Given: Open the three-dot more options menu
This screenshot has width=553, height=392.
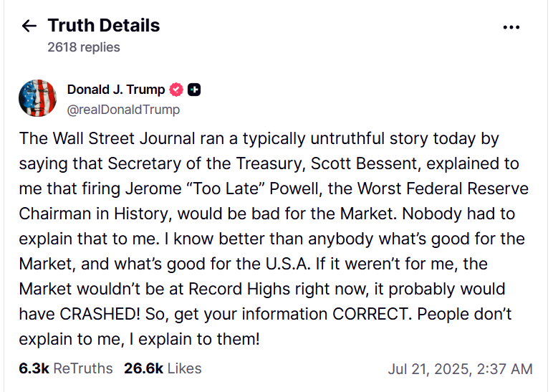Looking at the screenshot, I should click(511, 27).
